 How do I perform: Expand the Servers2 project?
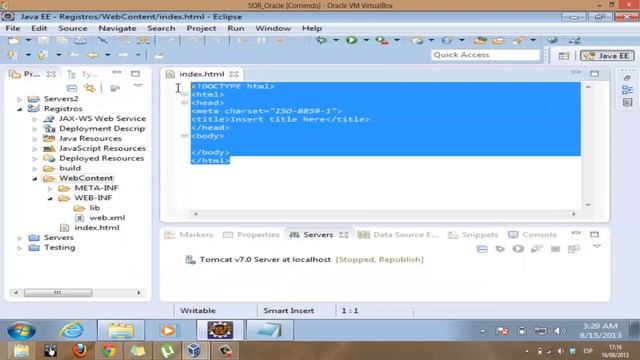pyautogui.click(x=19, y=99)
